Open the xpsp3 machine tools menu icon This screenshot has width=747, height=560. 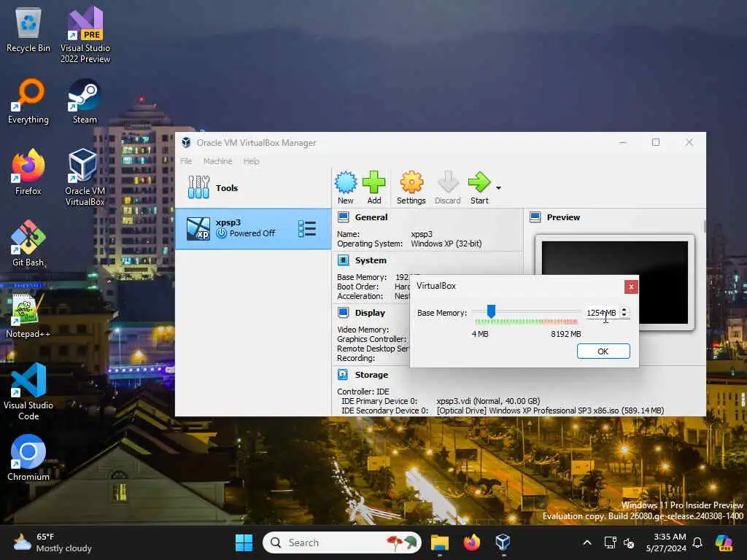pos(307,228)
